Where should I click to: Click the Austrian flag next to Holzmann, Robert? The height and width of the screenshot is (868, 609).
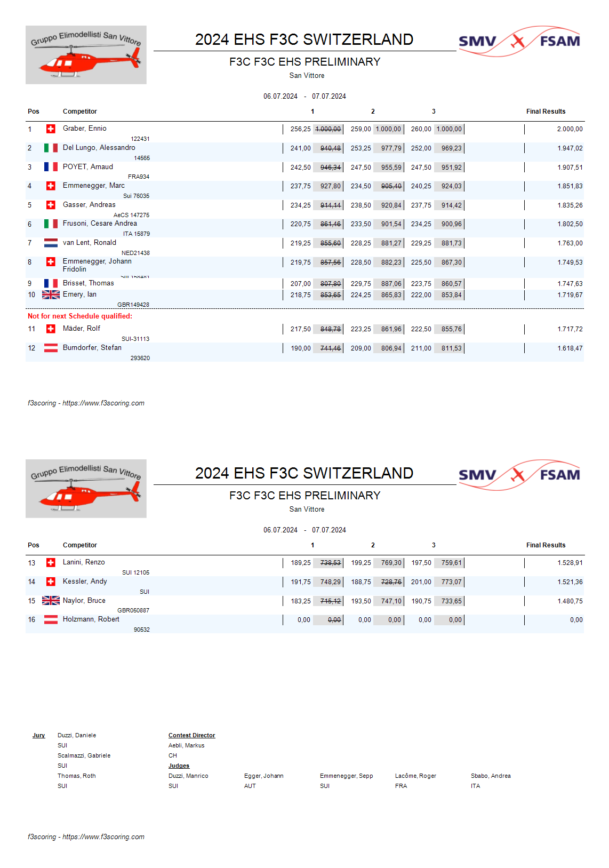pos(51,619)
